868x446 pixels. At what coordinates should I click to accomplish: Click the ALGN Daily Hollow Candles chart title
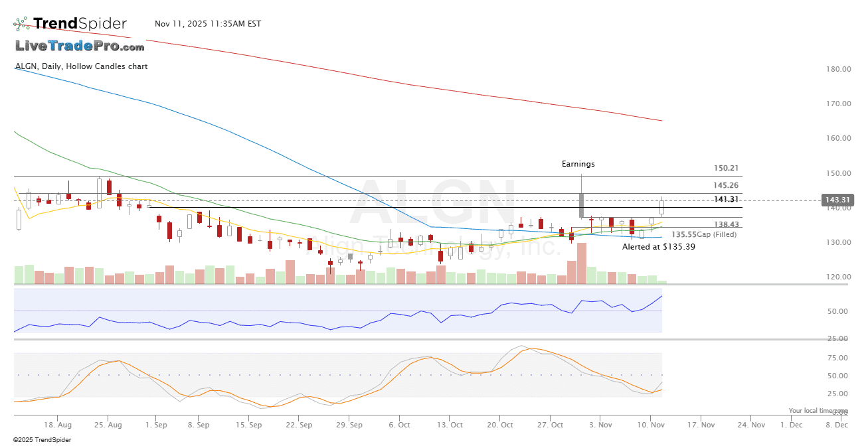click(81, 66)
